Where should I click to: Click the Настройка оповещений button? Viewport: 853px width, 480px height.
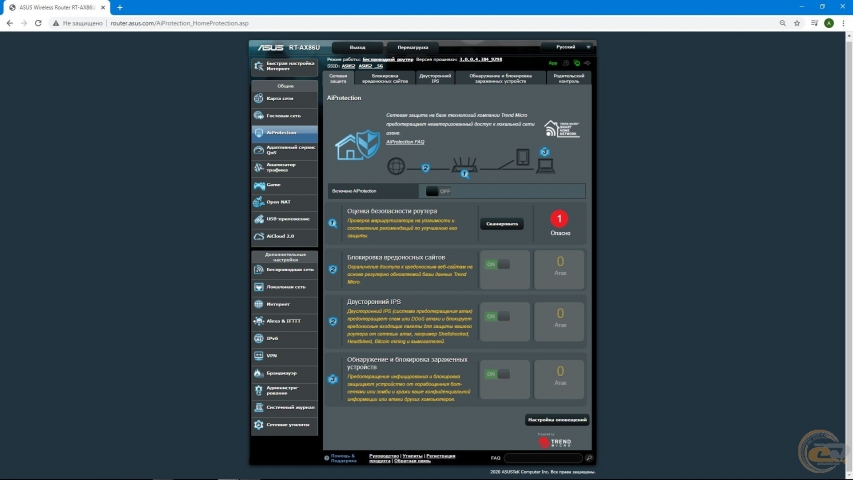tap(557, 420)
